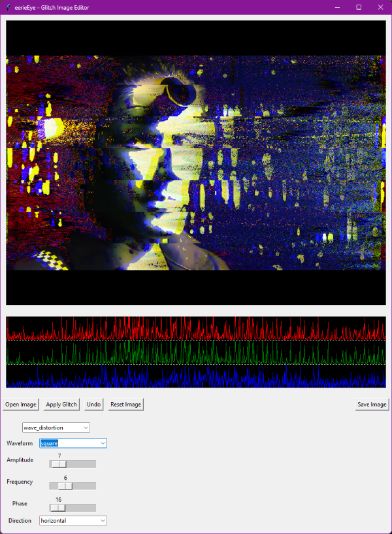Open the wave_distortion effect dropdown
This screenshot has height=534, width=392.
(56, 427)
